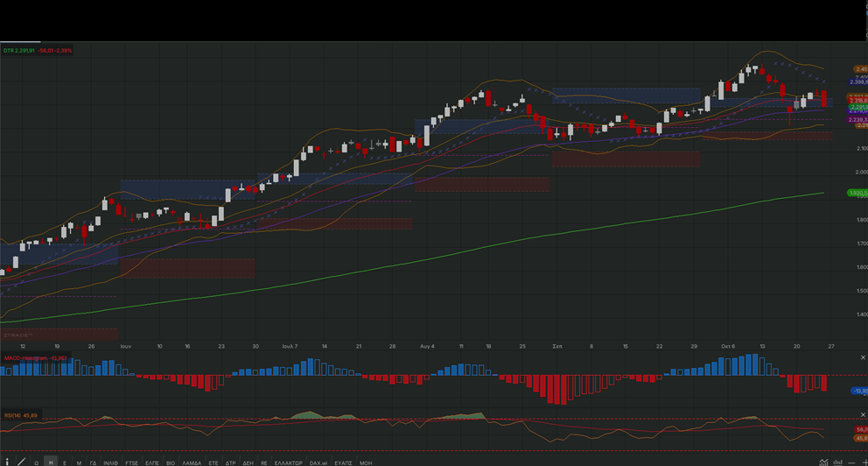Image resolution: width=868 pixels, height=466 pixels.
Task: Click the blue -13,95 MACD value tag
Action: point(860,391)
